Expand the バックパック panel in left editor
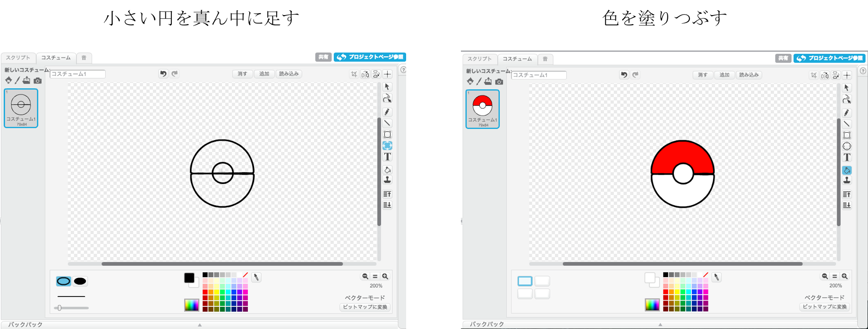 200,325
